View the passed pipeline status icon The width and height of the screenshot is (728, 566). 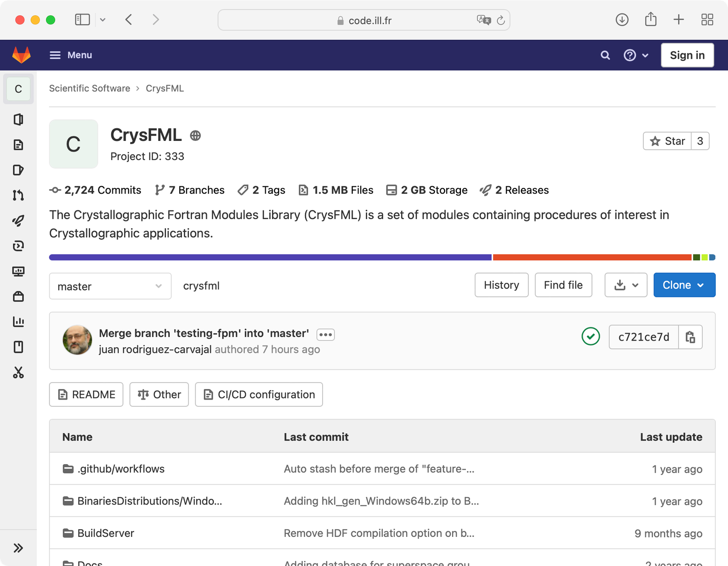(x=591, y=336)
